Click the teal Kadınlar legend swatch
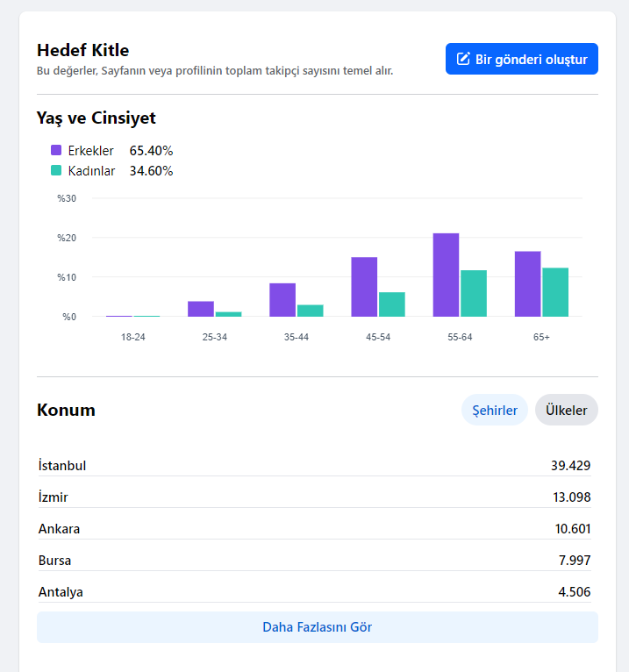The width and height of the screenshot is (629, 672). coord(56,170)
